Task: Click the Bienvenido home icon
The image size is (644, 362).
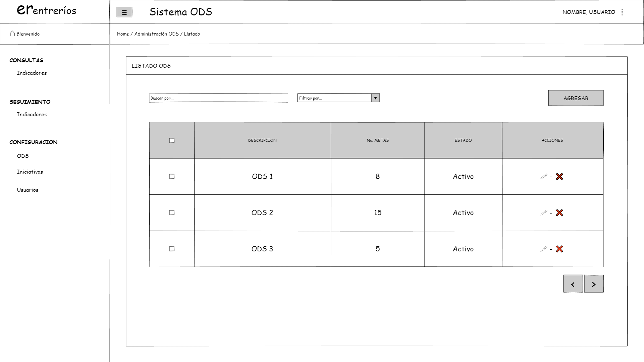Action: pyautogui.click(x=12, y=34)
